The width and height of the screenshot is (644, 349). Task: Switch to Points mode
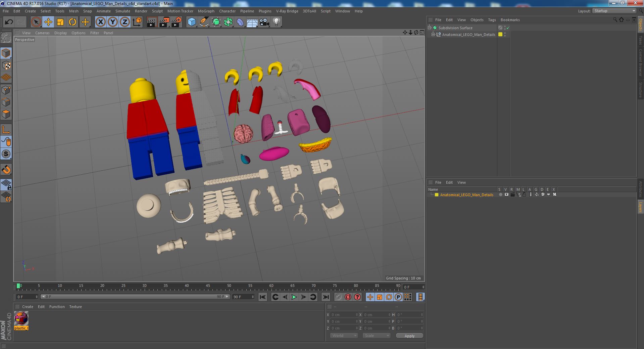coord(6,90)
